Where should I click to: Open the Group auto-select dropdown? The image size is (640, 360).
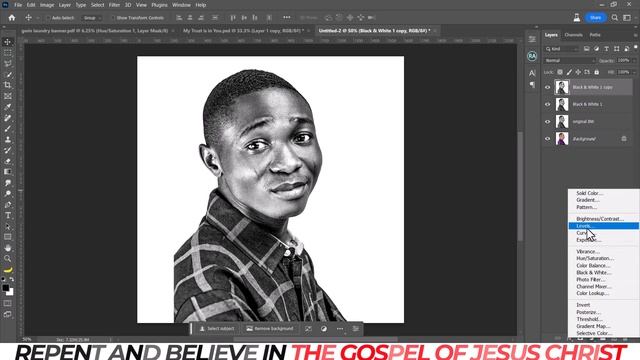pos(91,18)
